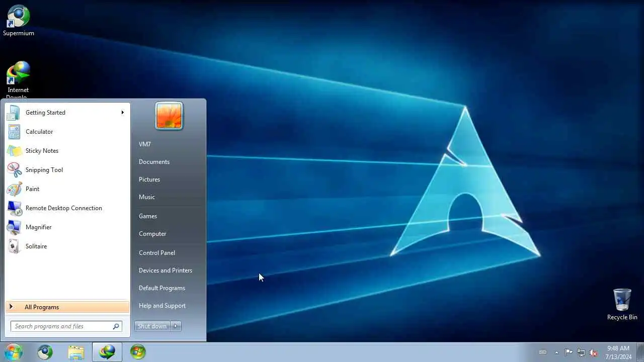The height and width of the screenshot is (362, 644).
Task: Open the Supermium desktop shortcut
Action: [x=19, y=20]
